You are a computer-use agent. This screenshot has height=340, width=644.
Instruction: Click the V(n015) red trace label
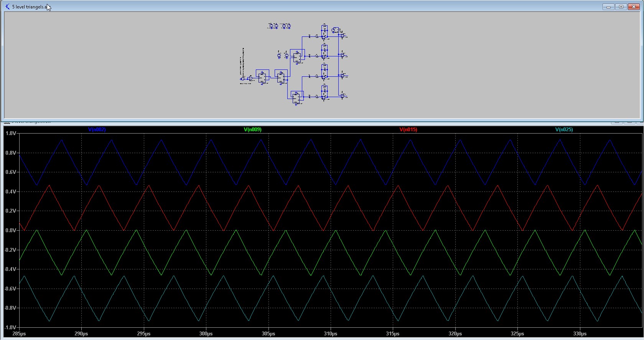coord(408,130)
